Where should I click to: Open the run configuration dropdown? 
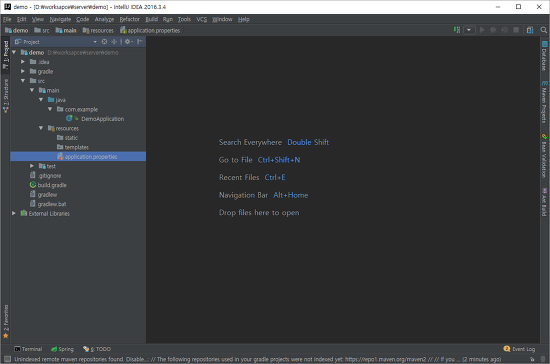click(x=469, y=30)
